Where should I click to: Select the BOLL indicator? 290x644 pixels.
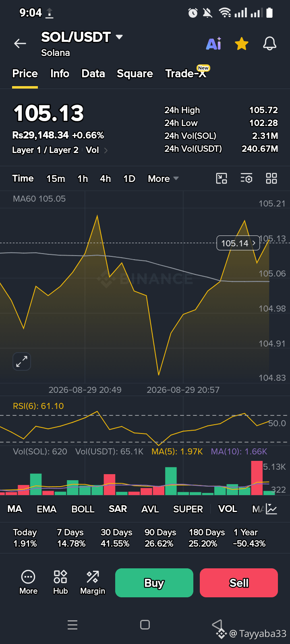pyautogui.click(x=83, y=509)
